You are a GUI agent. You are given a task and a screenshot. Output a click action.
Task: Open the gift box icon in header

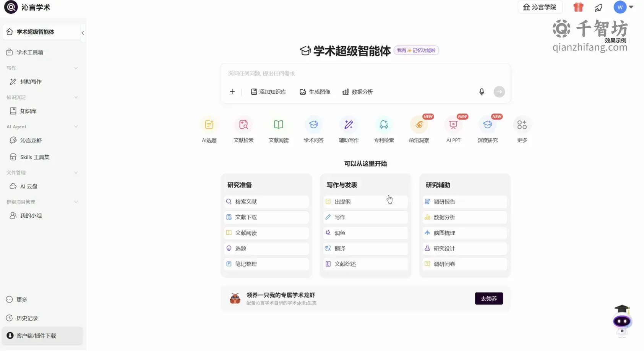(x=578, y=7)
